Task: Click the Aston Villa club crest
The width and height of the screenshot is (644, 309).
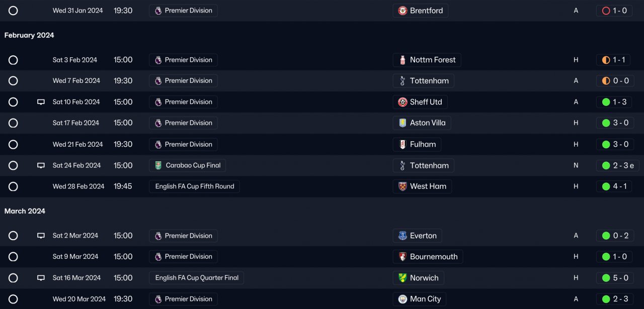Action: pos(403,123)
